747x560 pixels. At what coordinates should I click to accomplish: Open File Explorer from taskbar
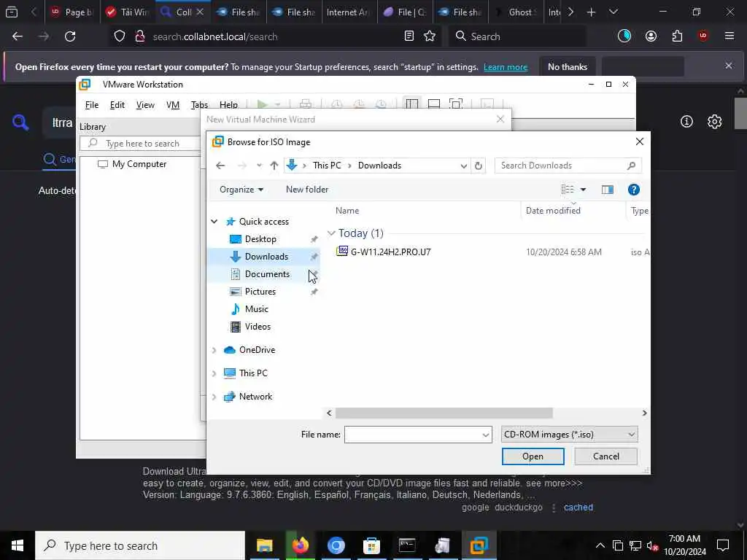point(264,545)
